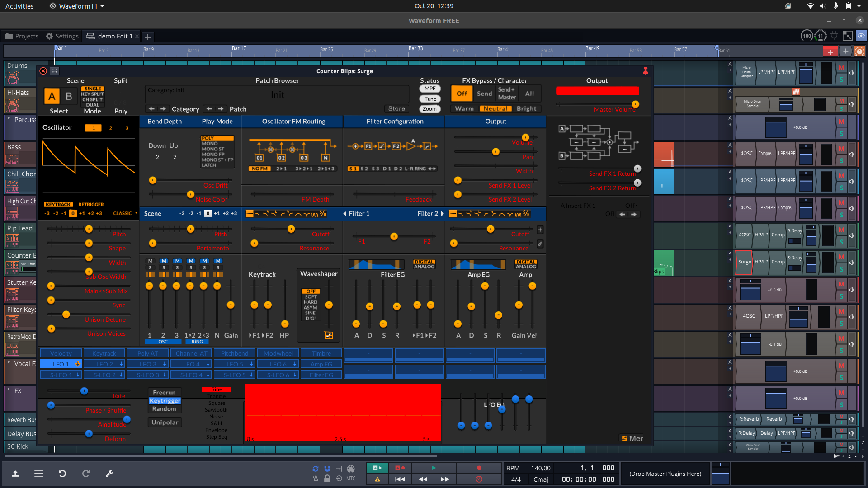
Task: Click the waveshaper icon below DIGI
Action: coord(329,335)
